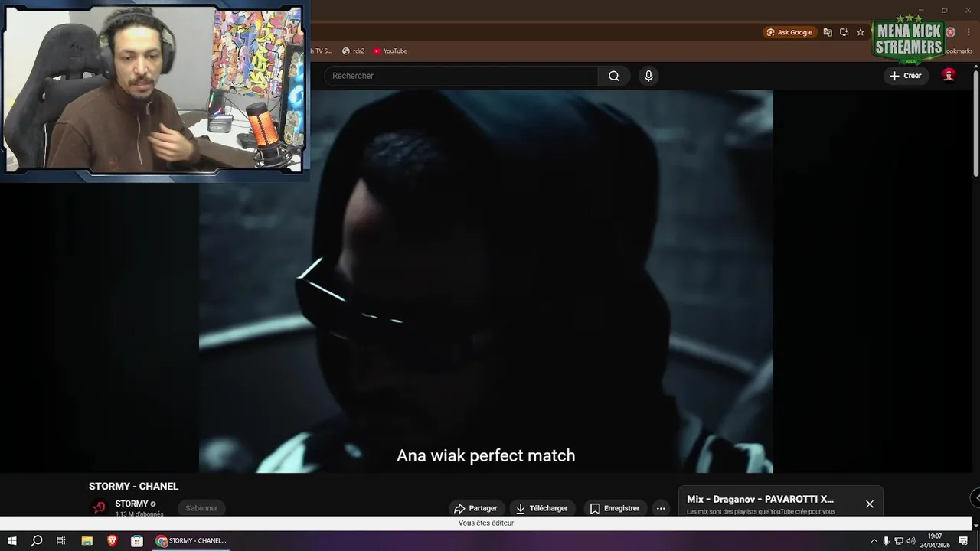Open the clock showing 19:07
The height and width of the screenshot is (551, 980).
click(935, 540)
